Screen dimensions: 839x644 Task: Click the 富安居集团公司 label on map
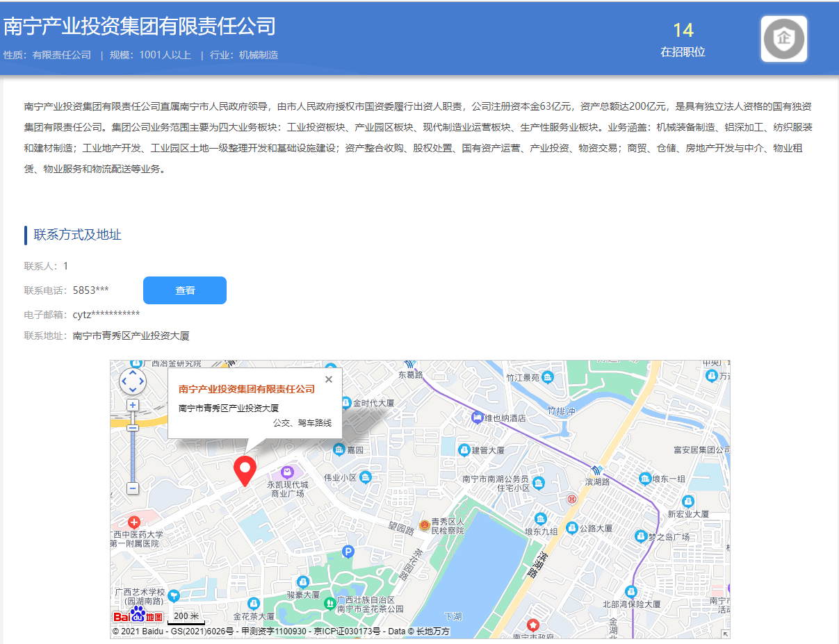(x=701, y=450)
